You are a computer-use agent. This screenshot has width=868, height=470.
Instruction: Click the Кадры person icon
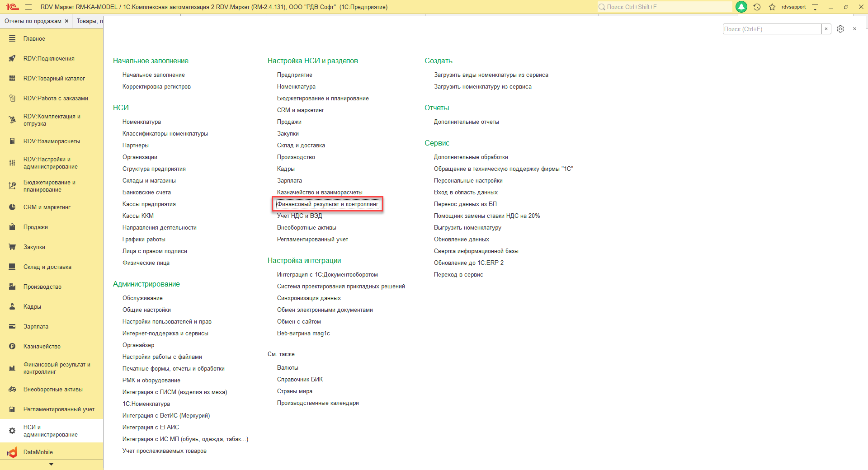[x=12, y=307]
